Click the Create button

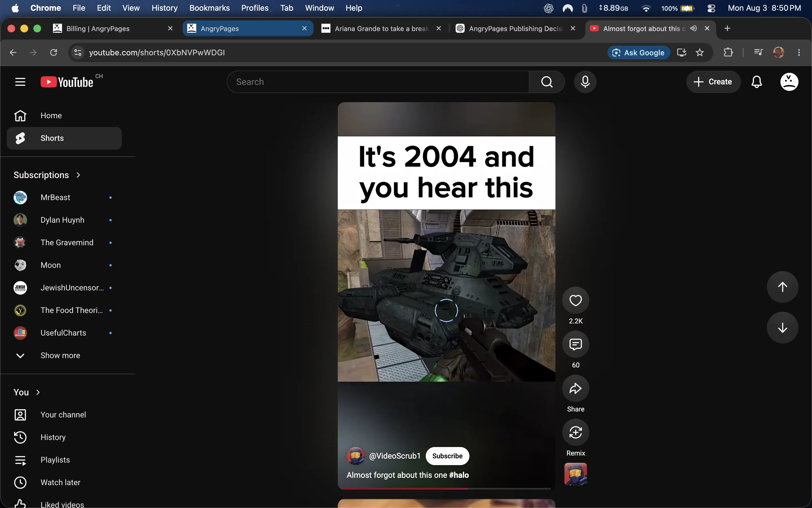[713, 82]
